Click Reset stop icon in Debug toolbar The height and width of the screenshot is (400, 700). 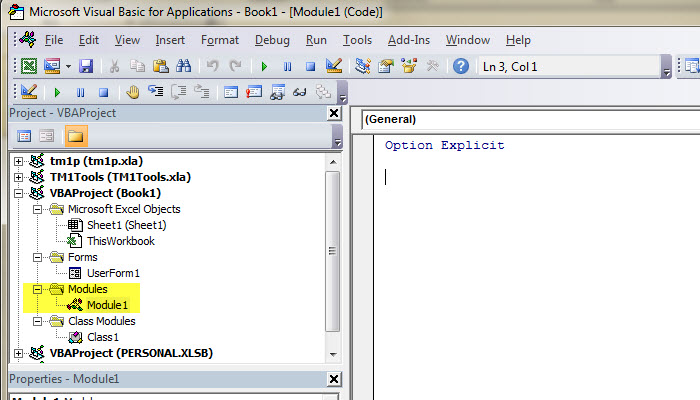point(104,92)
